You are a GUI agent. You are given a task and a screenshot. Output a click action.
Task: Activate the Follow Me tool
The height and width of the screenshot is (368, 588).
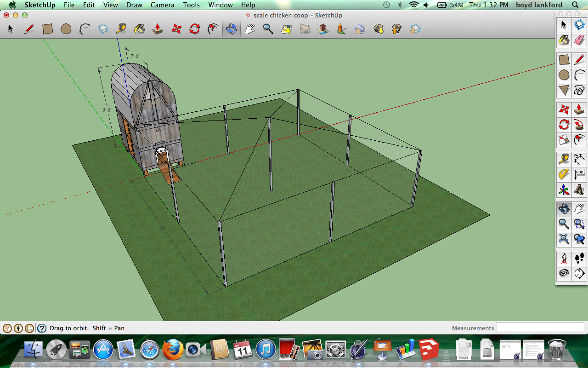coord(579,125)
